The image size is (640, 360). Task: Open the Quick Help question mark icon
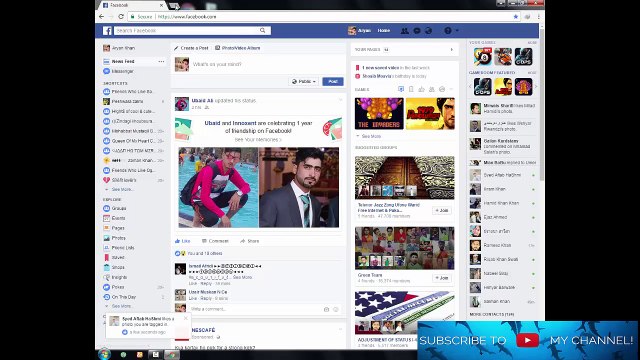[x=448, y=31]
